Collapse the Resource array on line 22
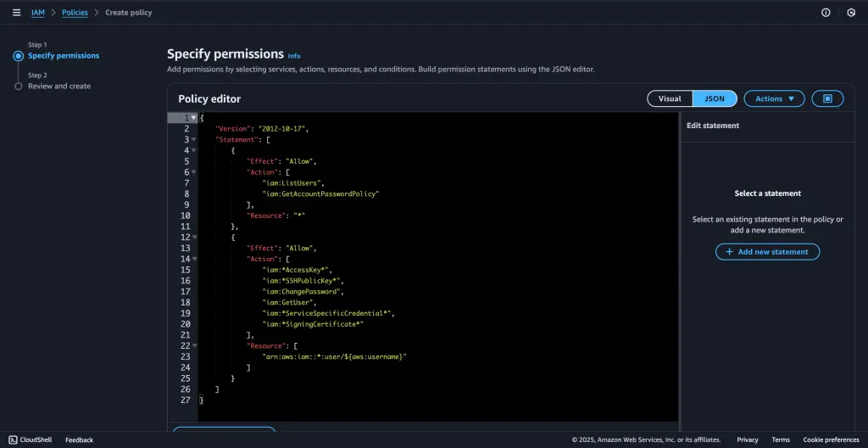The height and width of the screenshot is (448, 868). (194, 346)
